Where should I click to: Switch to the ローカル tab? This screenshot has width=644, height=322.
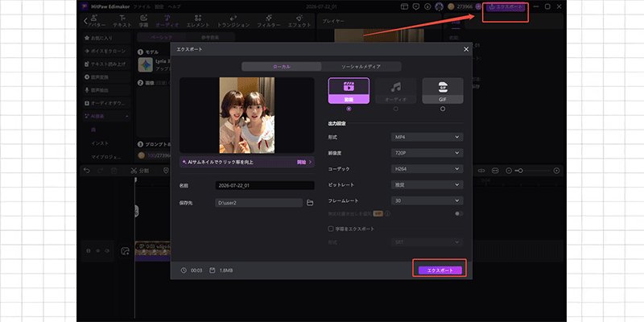[281, 67]
